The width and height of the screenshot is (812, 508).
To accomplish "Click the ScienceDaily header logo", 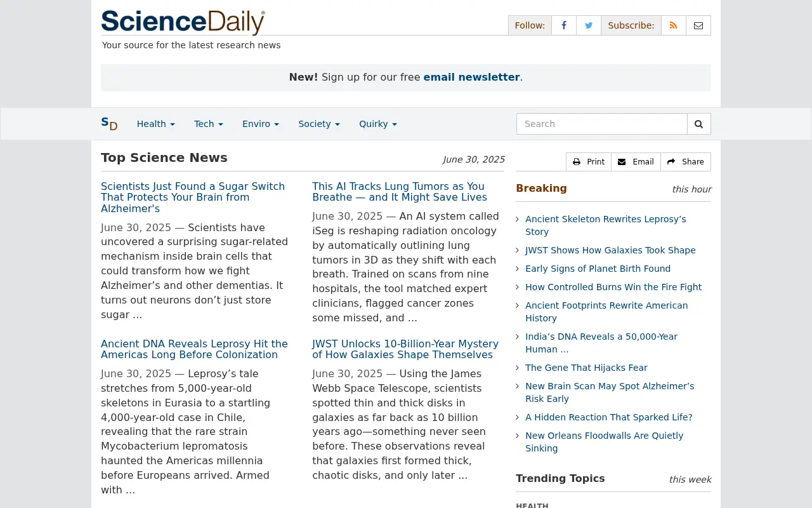I will (x=183, y=22).
